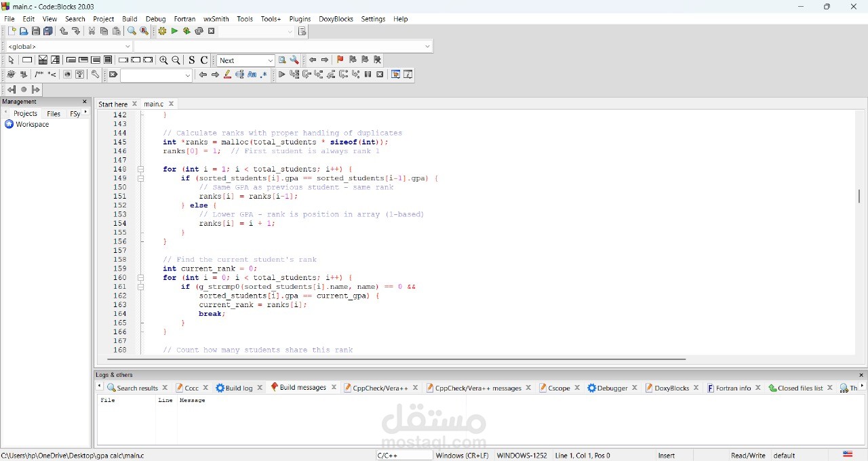Click the Open file folder icon
The image size is (868, 461).
[x=24, y=31]
